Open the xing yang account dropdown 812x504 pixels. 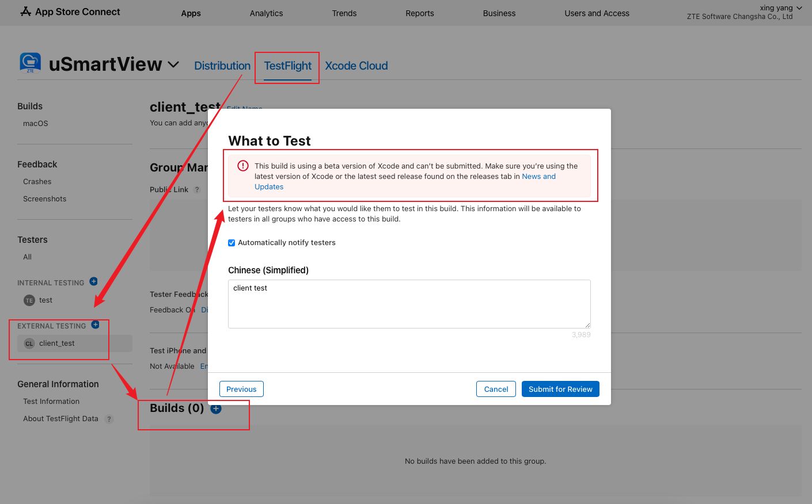[781, 8]
